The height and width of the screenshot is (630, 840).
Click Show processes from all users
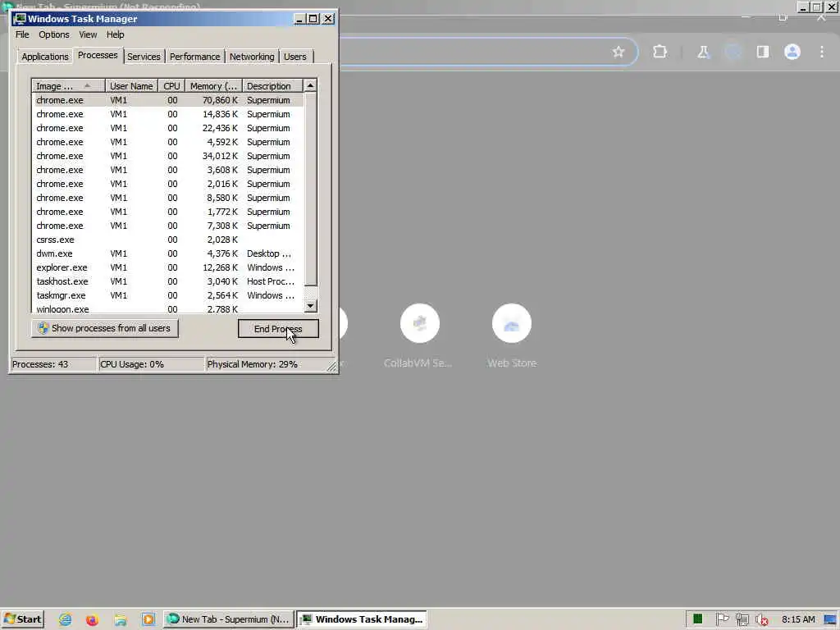click(104, 328)
